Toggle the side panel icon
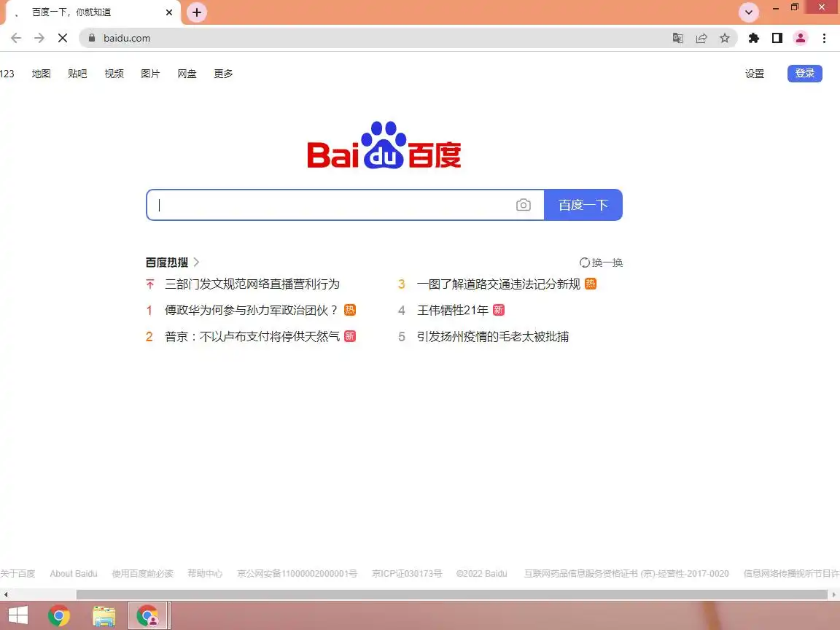Viewport: 840px width, 630px height. [777, 38]
